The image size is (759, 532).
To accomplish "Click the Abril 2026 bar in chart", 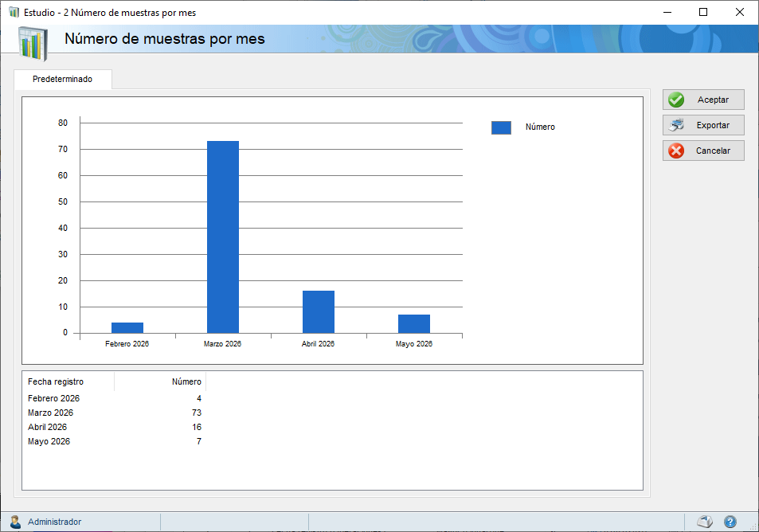I will pos(319,311).
